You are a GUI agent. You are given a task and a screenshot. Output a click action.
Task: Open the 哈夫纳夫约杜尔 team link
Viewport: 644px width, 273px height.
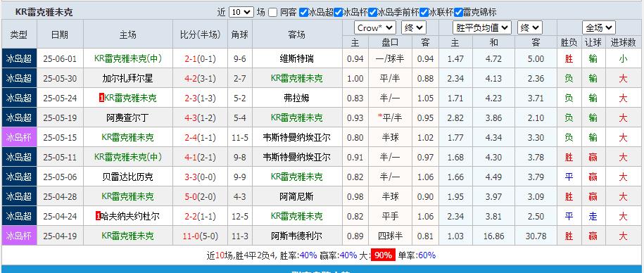[x=130, y=216]
